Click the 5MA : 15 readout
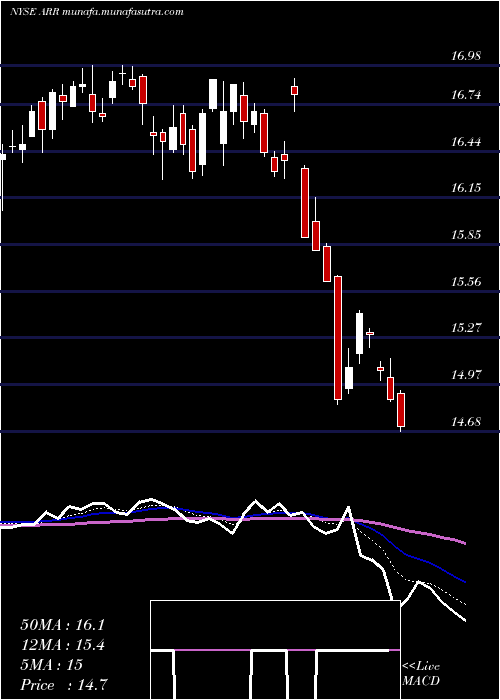500x700 pixels. tap(51, 665)
